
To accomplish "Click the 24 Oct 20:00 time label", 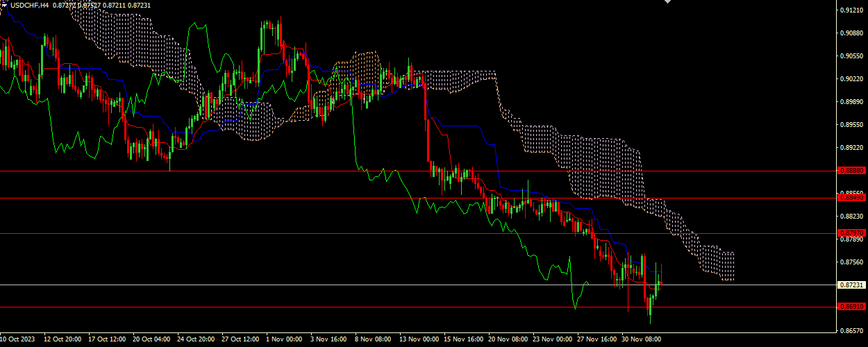I will (196, 340).
